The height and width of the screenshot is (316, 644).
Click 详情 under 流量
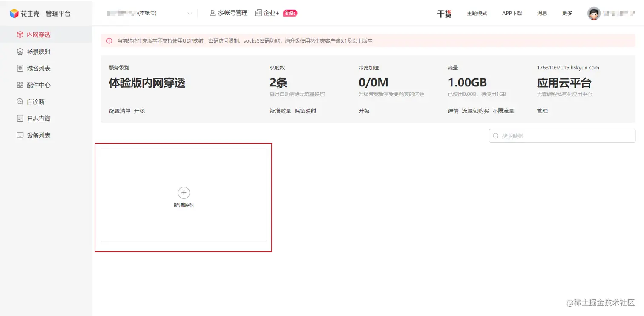pyautogui.click(x=453, y=111)
